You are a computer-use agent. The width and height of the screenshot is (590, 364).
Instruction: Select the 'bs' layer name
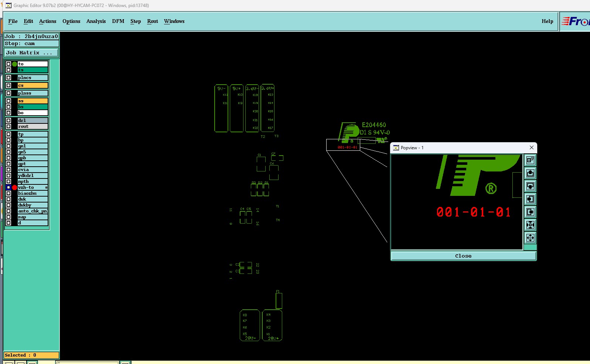33,107
